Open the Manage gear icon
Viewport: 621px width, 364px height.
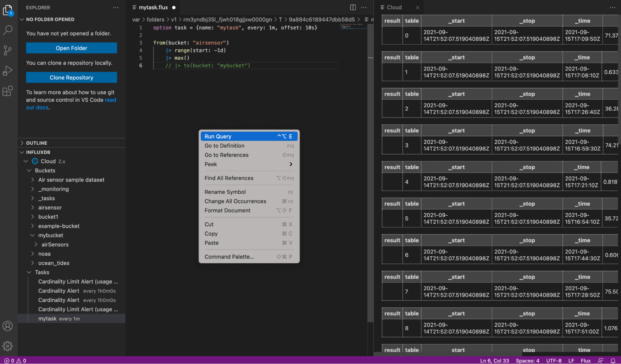pyautogui.click(x=8, y=346)
